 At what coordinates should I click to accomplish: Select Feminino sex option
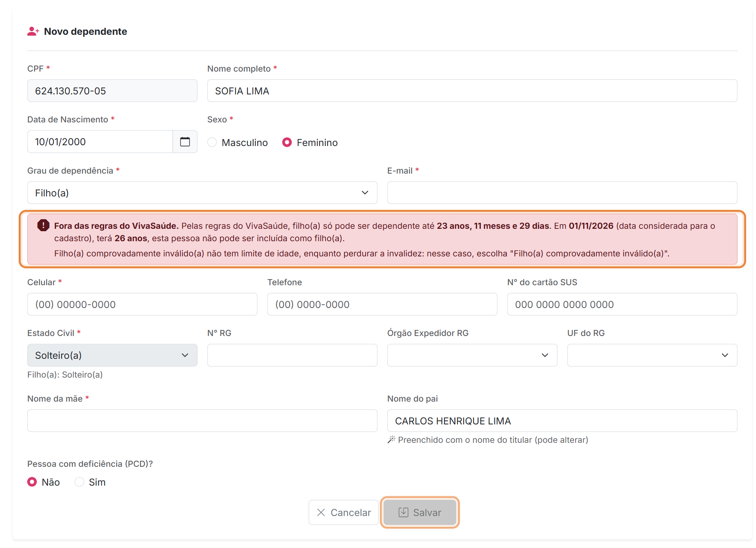click(x=287, y=142)
